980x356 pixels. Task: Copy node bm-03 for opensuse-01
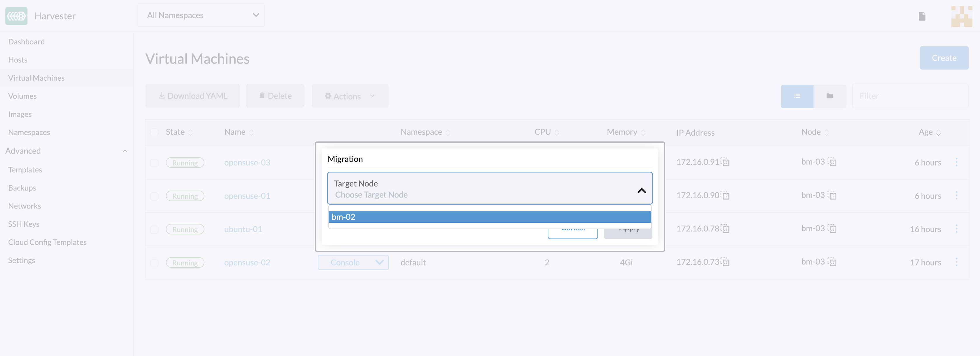[x=832, y=195]
